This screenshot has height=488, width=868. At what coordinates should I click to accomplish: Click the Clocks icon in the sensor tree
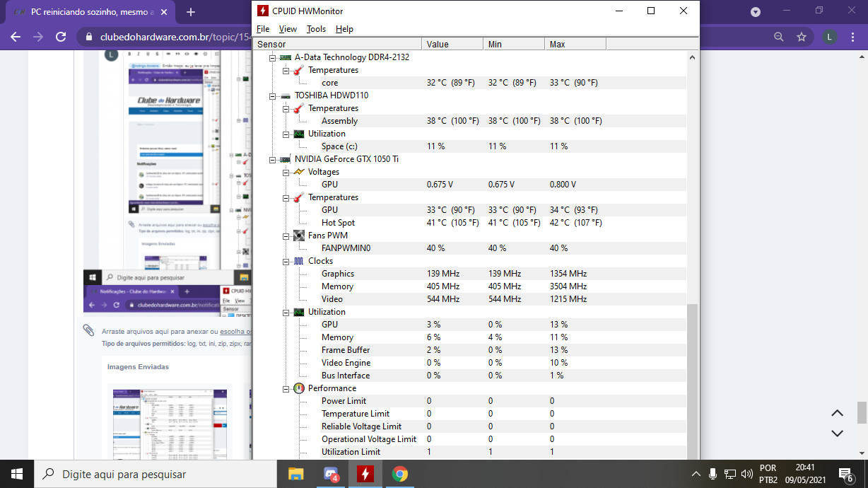[299, 261]
